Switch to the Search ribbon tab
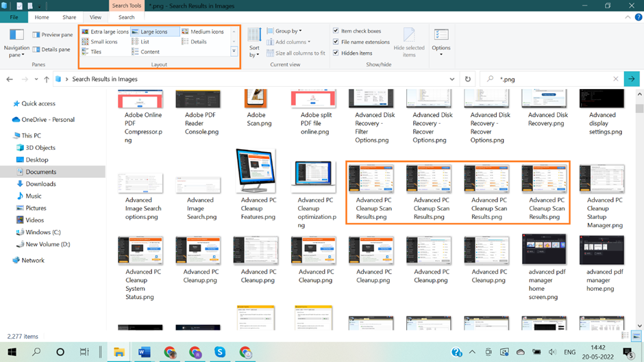The height and width of the screenshot is (362, 644). point(126,17)
